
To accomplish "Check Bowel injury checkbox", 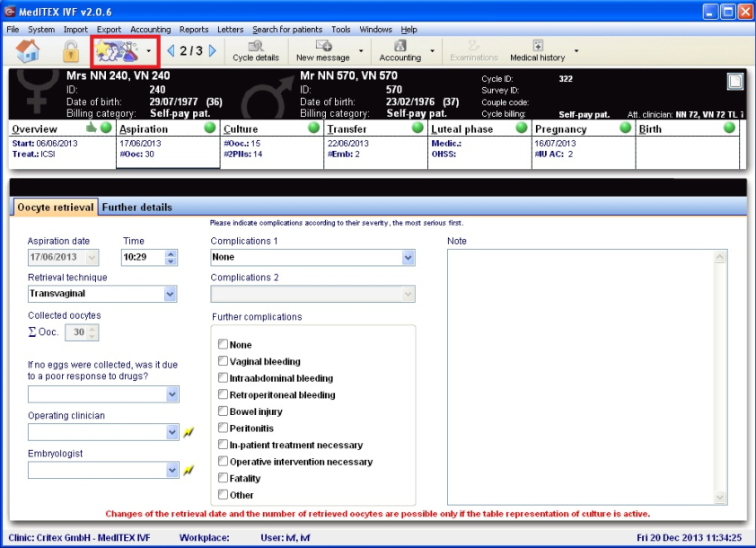I will [223, 411].
